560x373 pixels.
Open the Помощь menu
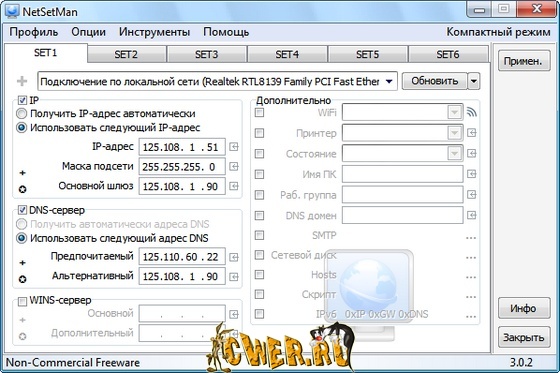(226, 32)
